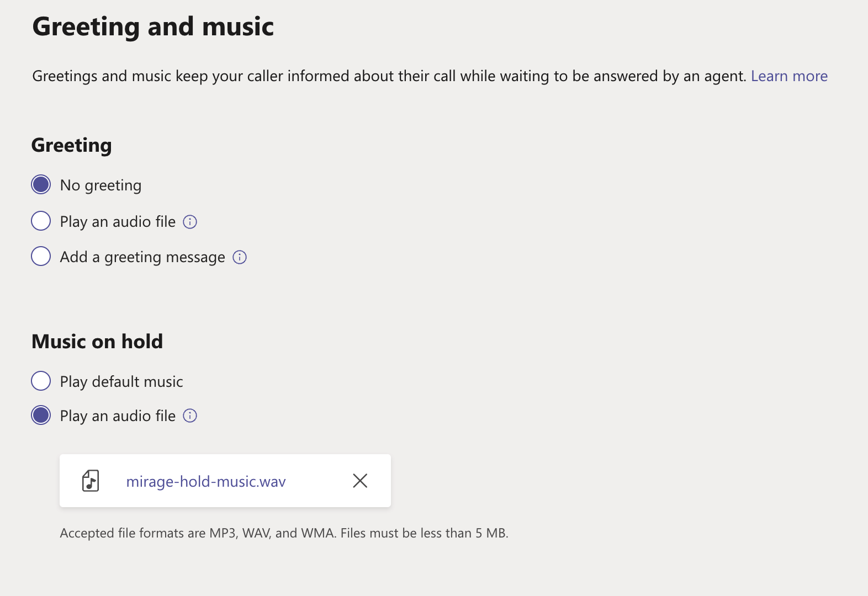Image resolution: width=868 pixels, height=596 pixels.
Task: Click the greetings and music description paragraph
Action: [389, 76]
